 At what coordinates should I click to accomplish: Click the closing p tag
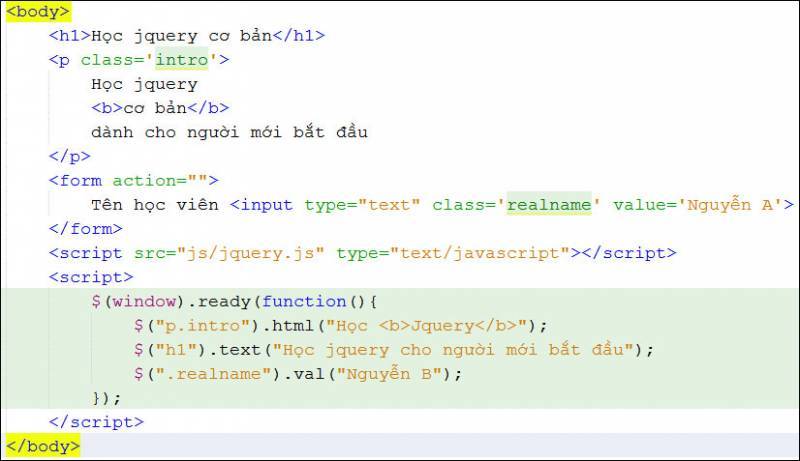[x=69, y=156]
